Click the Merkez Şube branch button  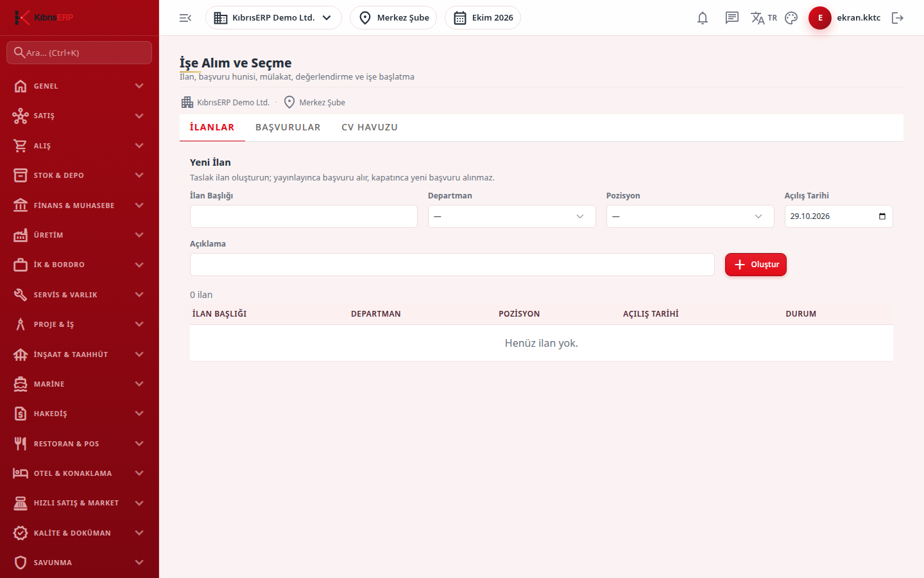(393, 18)
